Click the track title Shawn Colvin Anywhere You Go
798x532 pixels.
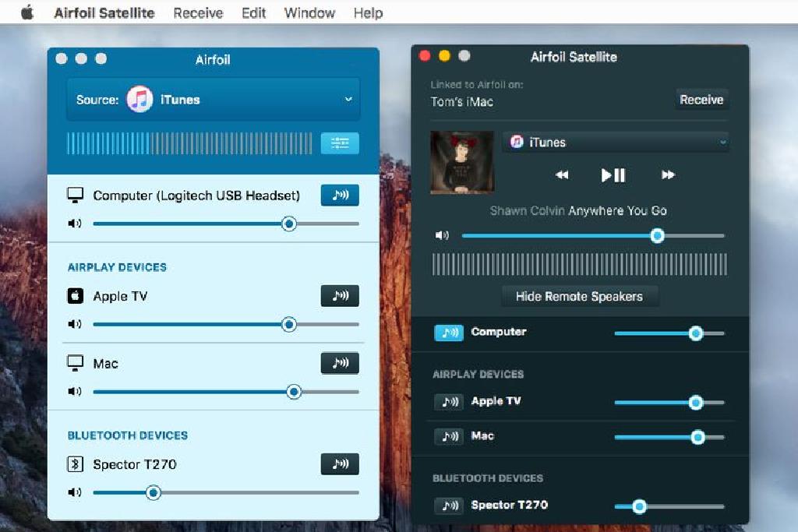pyautogui.click(x=579, y=210)
